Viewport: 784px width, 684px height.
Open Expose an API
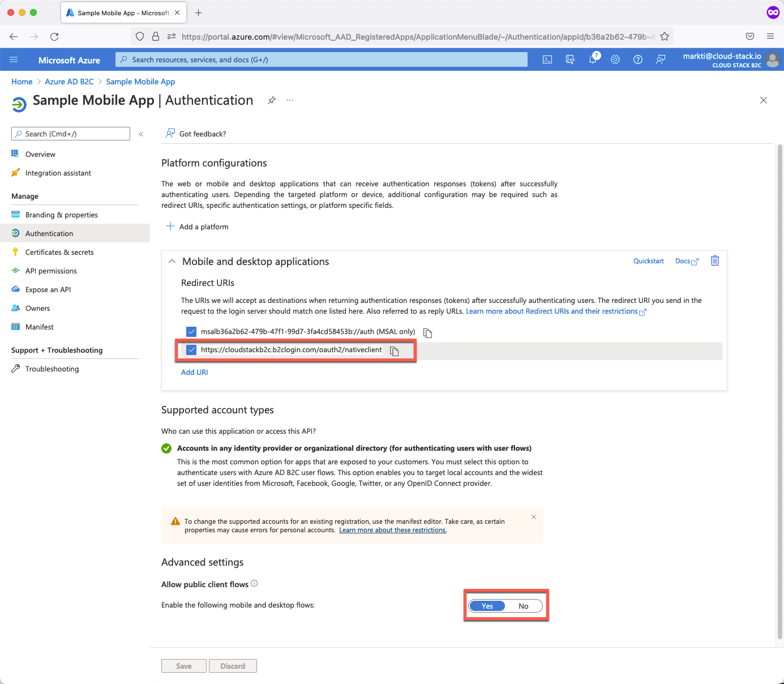[x=48, y=289]
